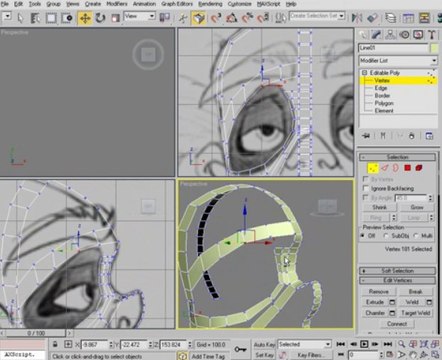
Task: Click the Shrink button
Action: pos(379,207)
